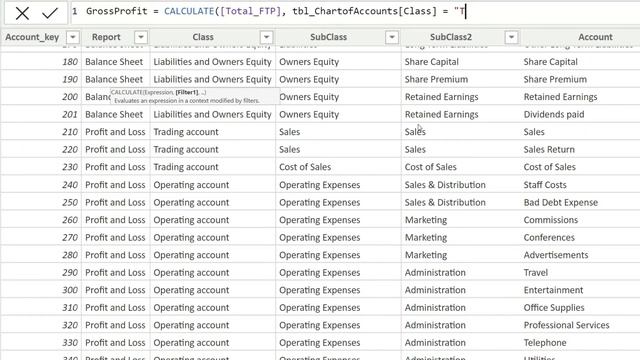Click Retained Earnings SubClass2 in row 201

click(441, 114)
